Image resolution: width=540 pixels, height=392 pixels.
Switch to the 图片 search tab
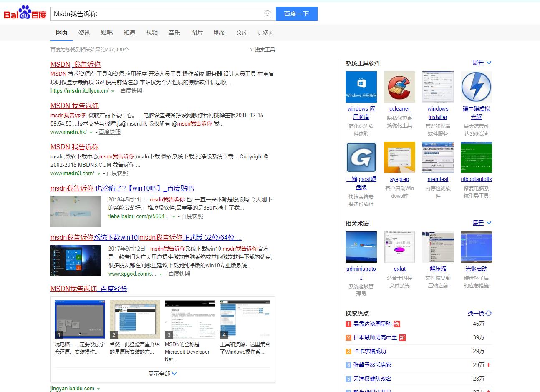coord(197,33)
